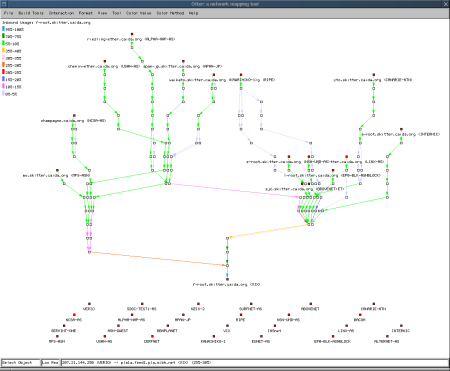This screenshot has height=371, width=450.
Task: Click the Select Object status button
Action: click(20, 362)
